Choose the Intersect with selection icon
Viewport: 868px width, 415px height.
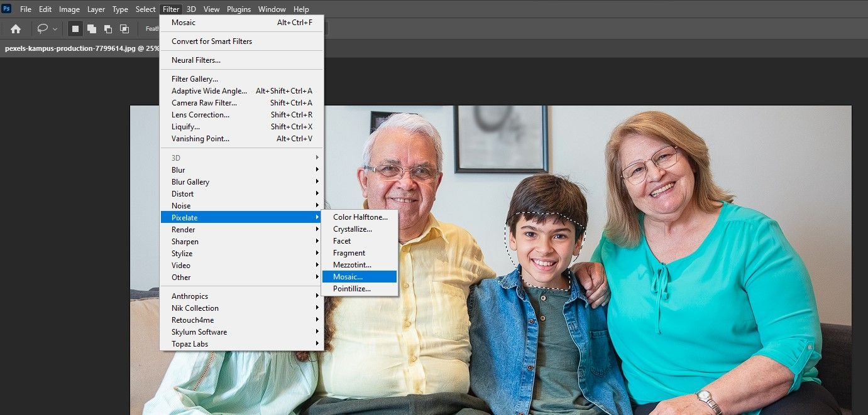click(124, 29)
